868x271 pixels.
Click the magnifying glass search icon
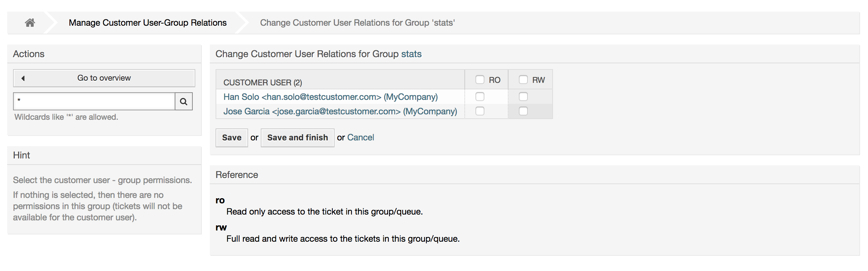click(183, 101)
